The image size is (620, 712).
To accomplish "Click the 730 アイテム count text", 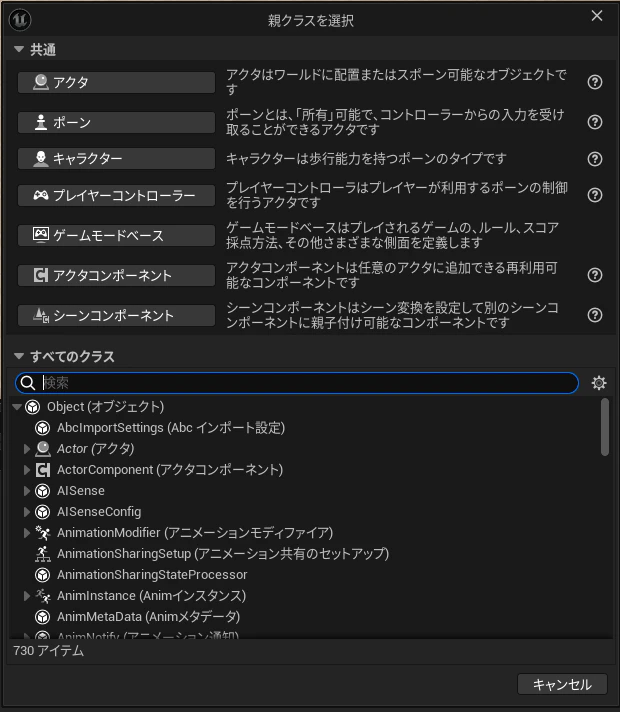I will 49,651.
